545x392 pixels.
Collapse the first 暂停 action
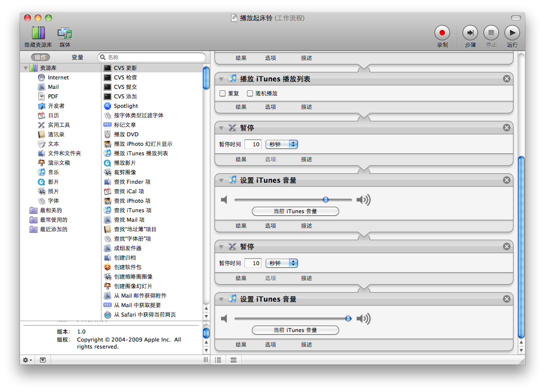point(221,128)
